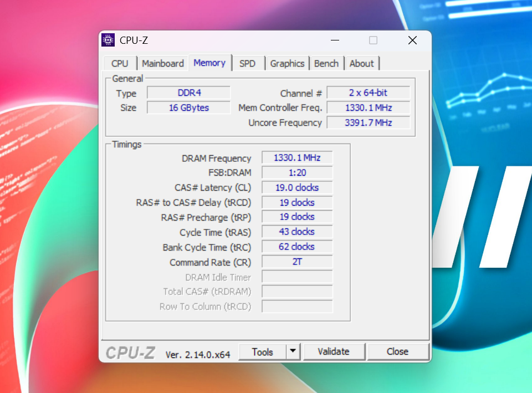Viewport: 532px width, 393px height.
Task: Click the Bank Cycle Time value 62 clocks
Action: pos(297,247)
